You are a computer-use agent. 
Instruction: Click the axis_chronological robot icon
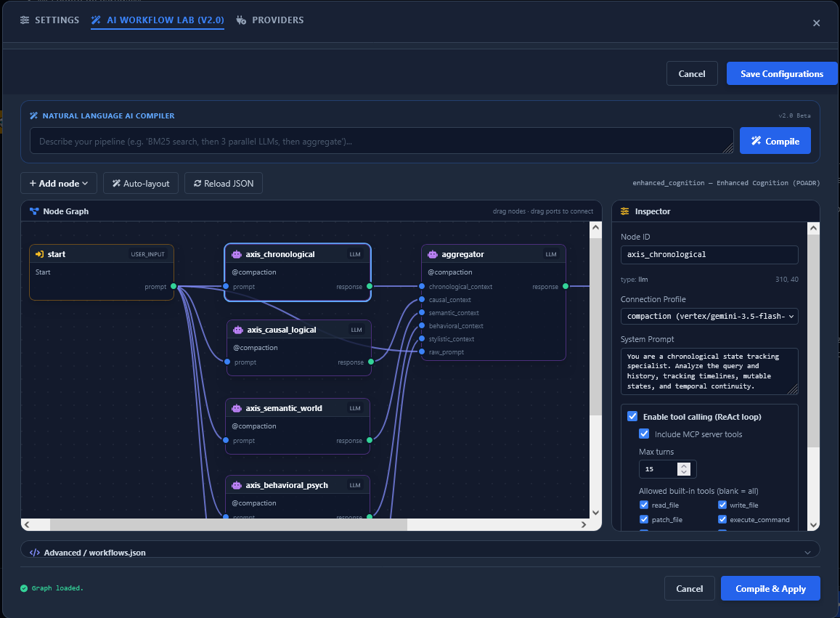click(x=237, y=254)
